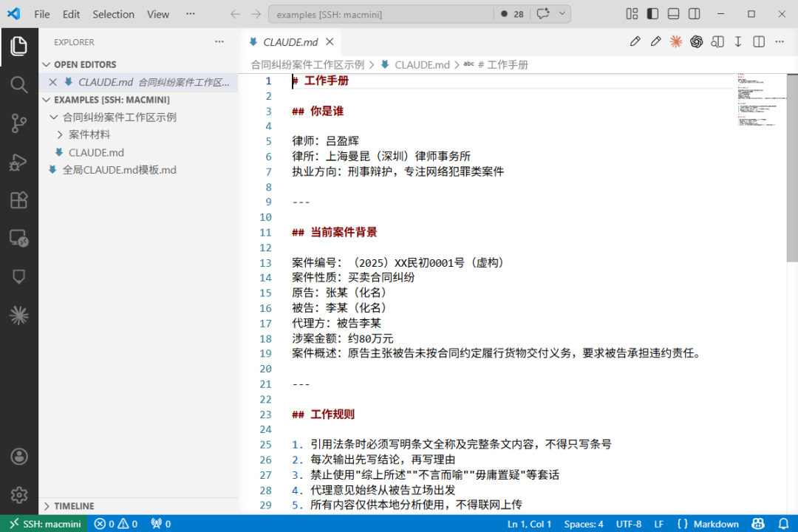Open the chat dropdown chevron in title bar
The image size is (798, 532).
pyautogui.click(x=562, y=14)
